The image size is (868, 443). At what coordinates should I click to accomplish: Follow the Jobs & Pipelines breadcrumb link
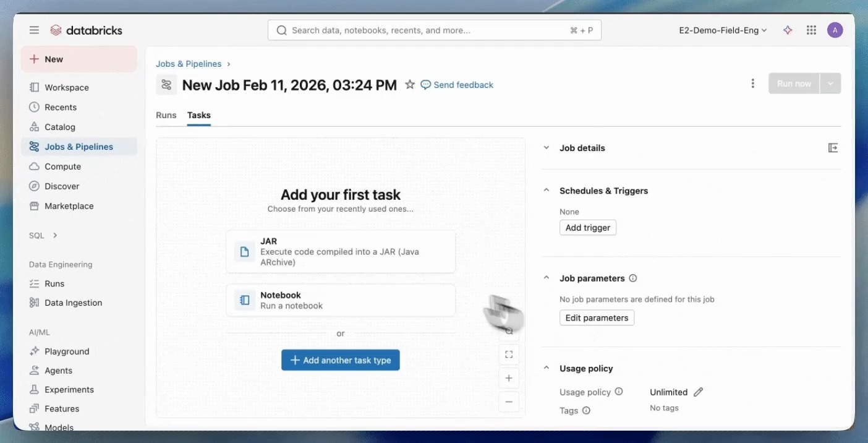(189, 64)
